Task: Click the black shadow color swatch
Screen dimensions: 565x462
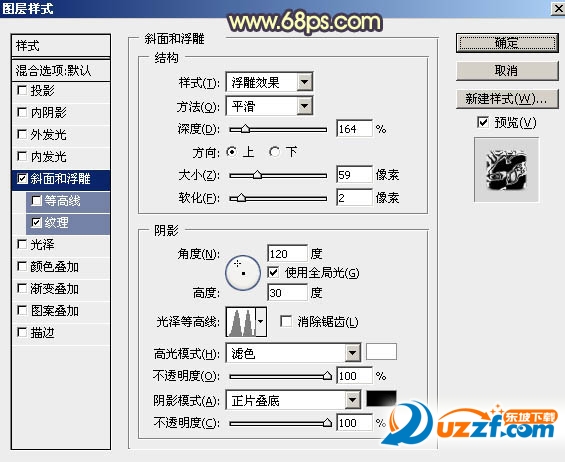Action: (x=382, y=399)
